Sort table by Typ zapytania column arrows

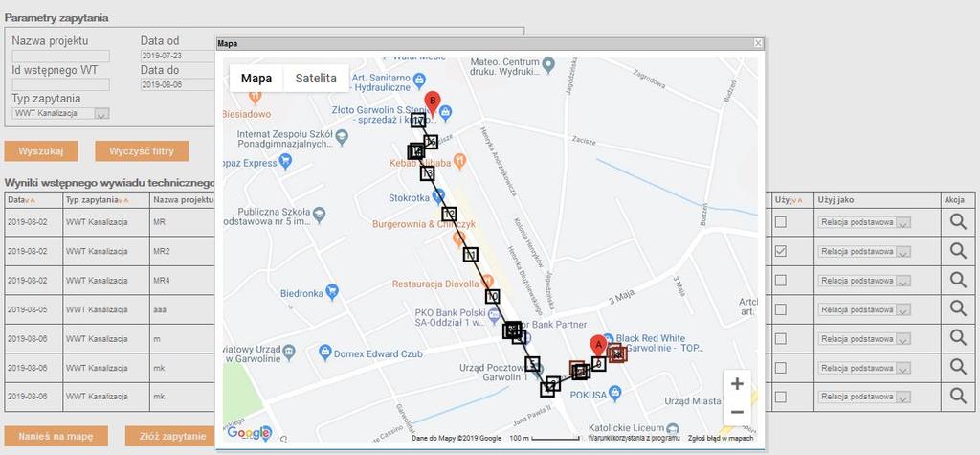pyautogui.click(x=123, y=200)
